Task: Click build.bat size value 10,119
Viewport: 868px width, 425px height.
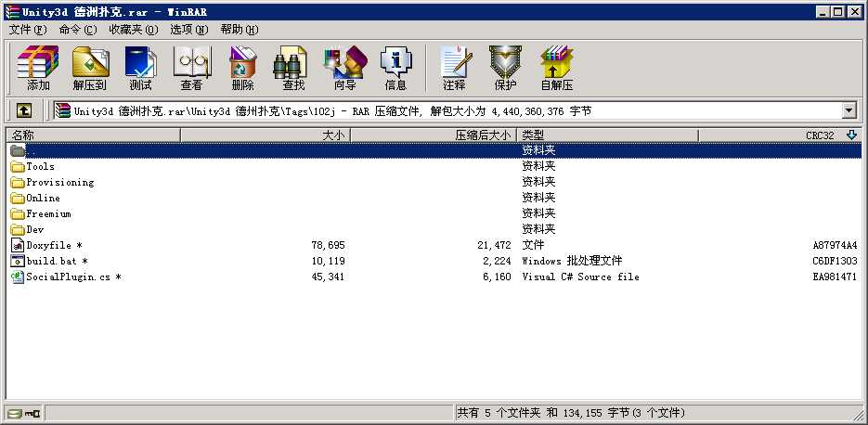Action: tap(328, 261)
